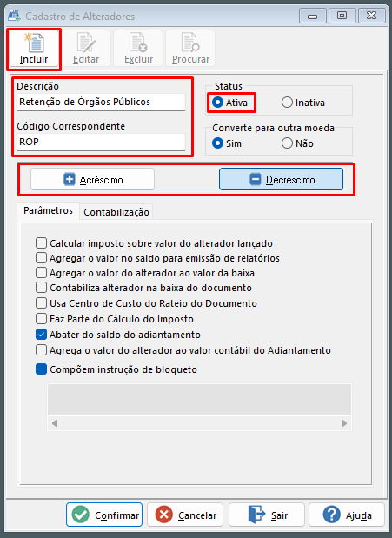Switch to the Contabilização tab
The height and width of the screenshot is (538, 392).
116,212
